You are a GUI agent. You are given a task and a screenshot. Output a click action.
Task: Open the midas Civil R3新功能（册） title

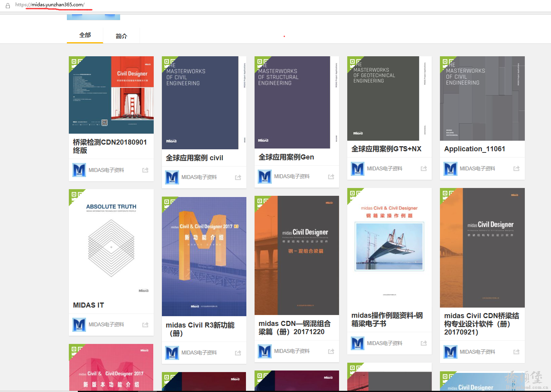point(200,329)
